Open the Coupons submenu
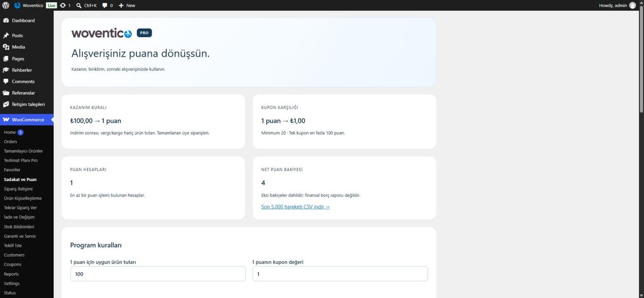Viewport: 644px width, 298px height. pos(12,264)
